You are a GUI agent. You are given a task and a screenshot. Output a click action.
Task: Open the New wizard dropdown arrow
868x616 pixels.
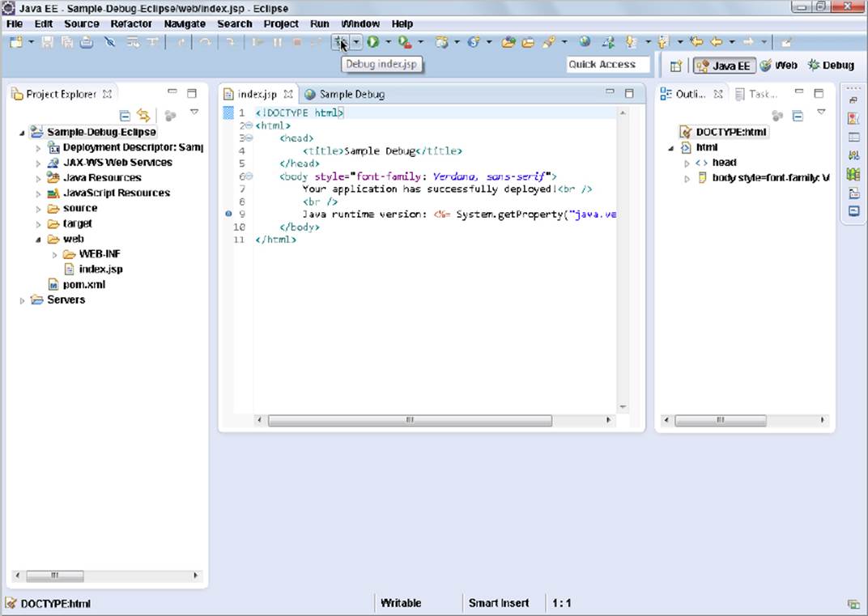(x=31, y=42)
